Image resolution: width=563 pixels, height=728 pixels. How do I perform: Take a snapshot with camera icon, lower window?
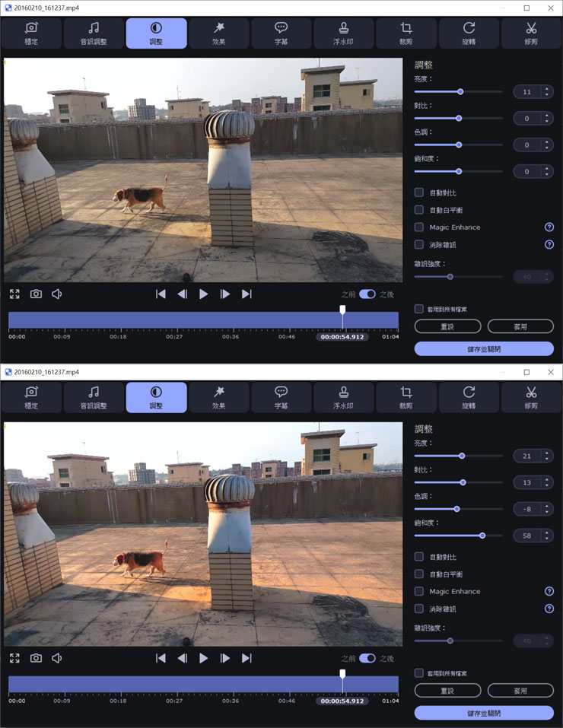point(36,658)
